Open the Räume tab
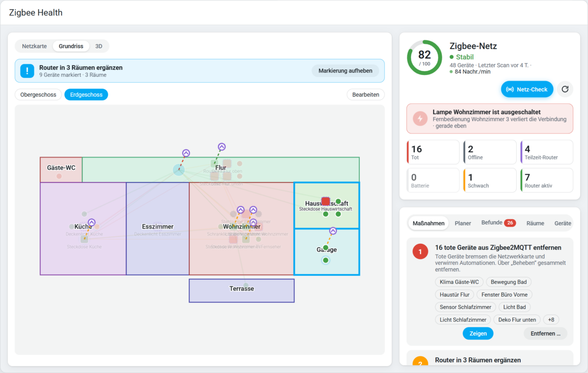The width and height of the screenshot is (588, 373). [535, 223]
